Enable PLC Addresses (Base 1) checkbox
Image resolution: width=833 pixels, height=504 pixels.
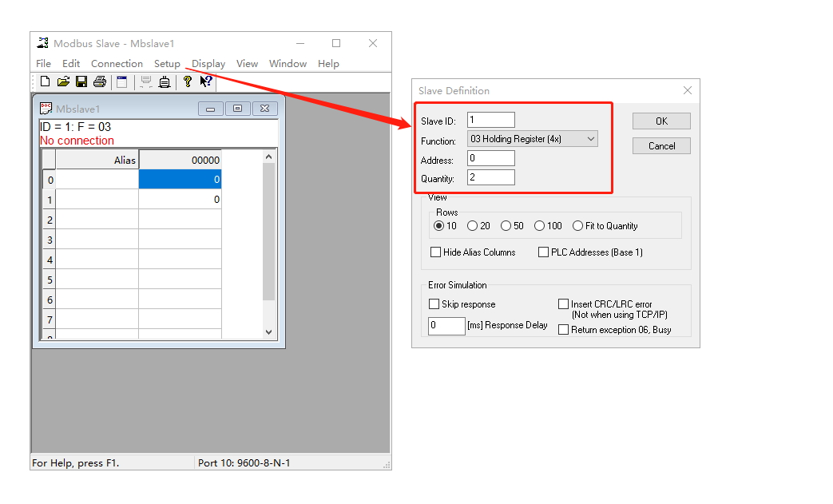point(544,252)
